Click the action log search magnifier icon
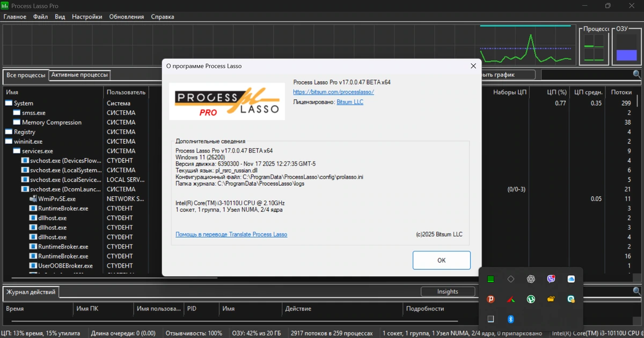Screen dimensions: 644x338 636,291
